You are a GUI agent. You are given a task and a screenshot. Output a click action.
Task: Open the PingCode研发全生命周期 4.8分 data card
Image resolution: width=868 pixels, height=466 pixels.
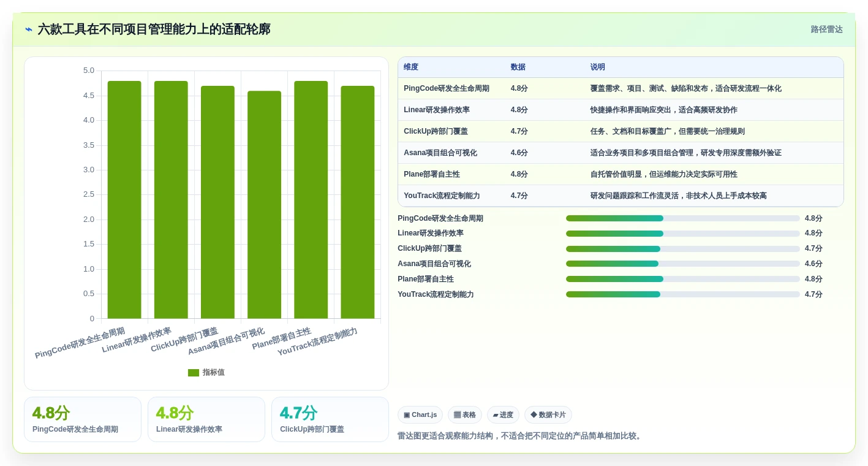point(83,419)
